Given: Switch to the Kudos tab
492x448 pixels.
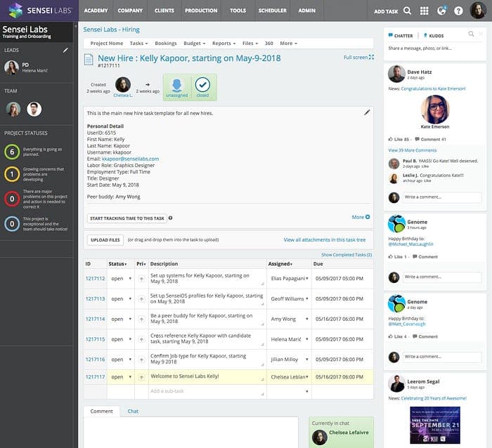Looking at the screenshot, I should pos(434,36).
